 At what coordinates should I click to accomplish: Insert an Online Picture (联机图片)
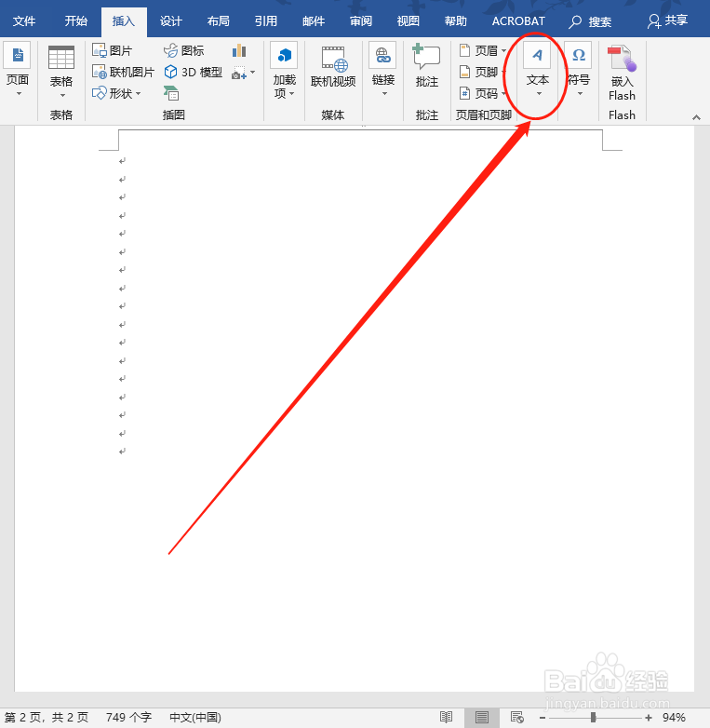tap(124, 72)
